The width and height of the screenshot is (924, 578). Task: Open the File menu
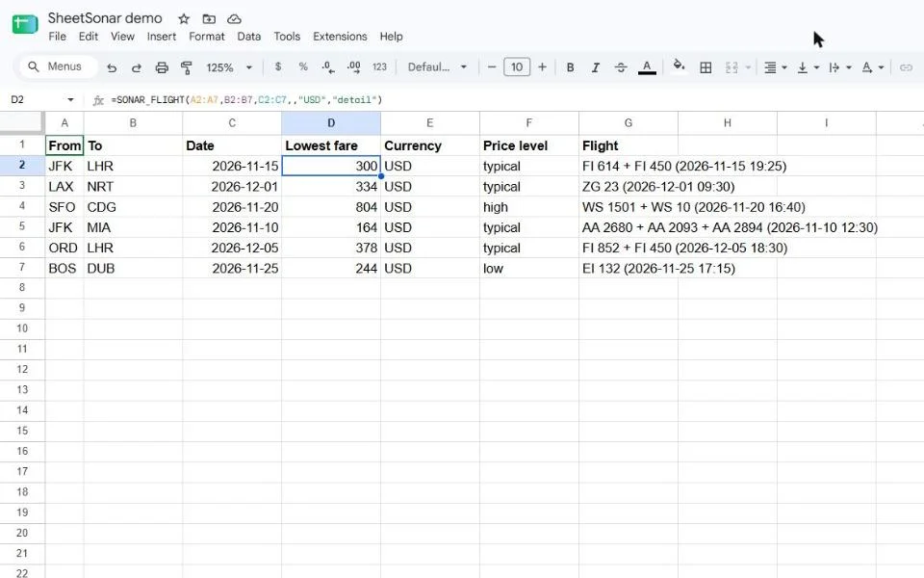pos(57,37)
